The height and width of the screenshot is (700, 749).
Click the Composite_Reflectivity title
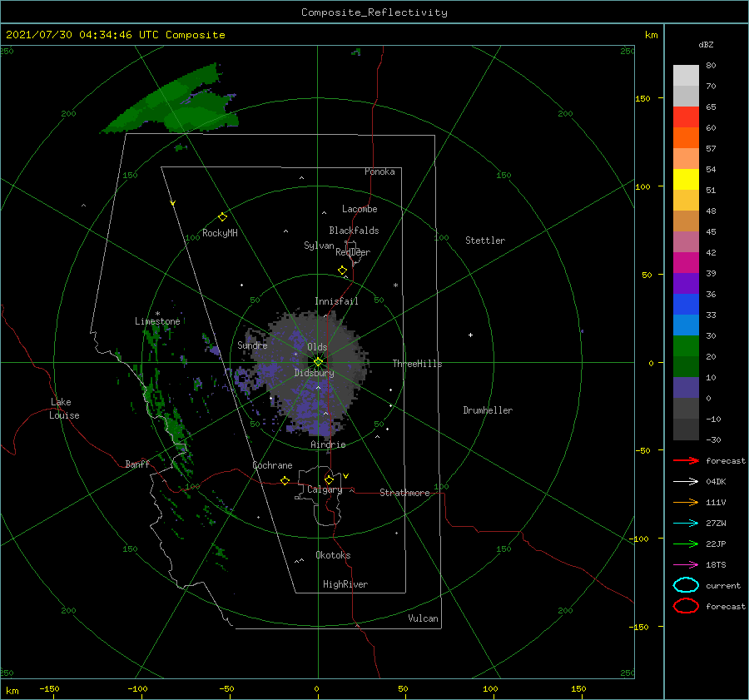[x=374, y=12]
